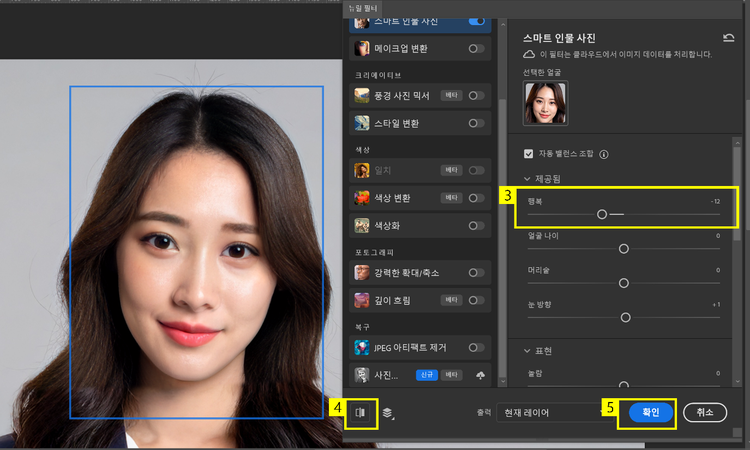Click the layers preview icon at bottom
This screenshot has width=750, height=450.
(x=388, y=413)
